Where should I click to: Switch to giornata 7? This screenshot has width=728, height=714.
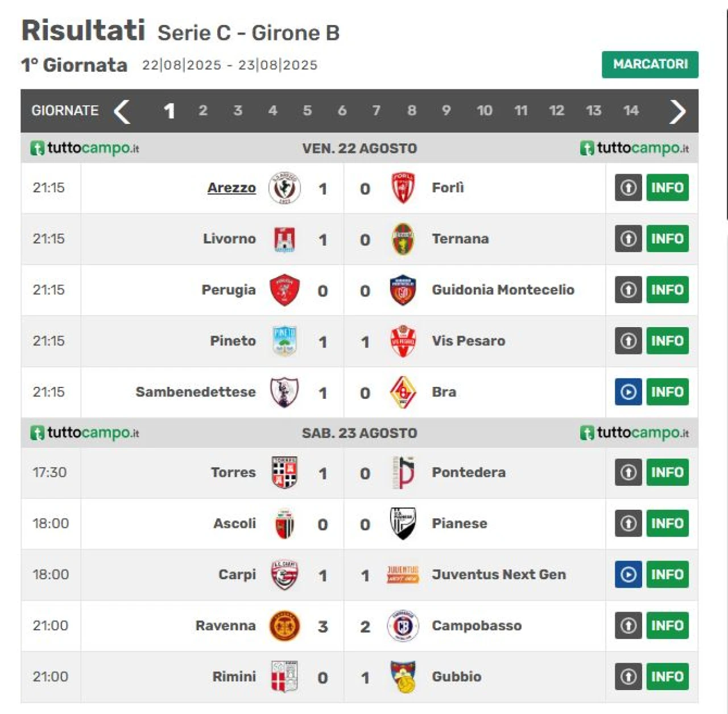pos(377,110)
